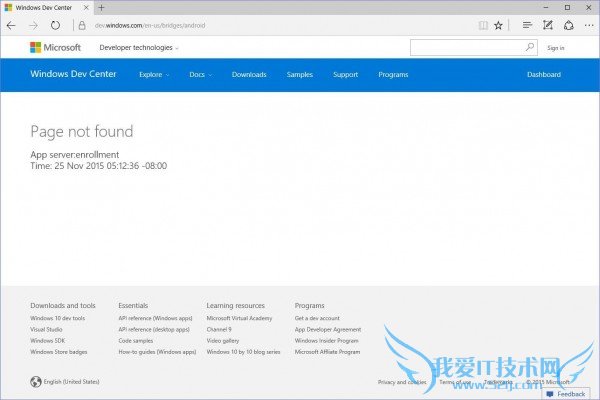Open Get a dev account link
600x400 pixels.
click(x=317, y=318)
